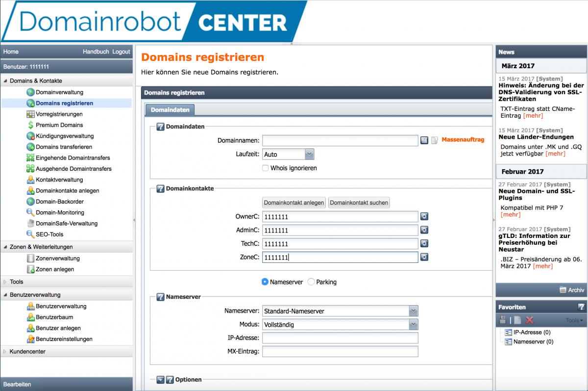This screenshot has height=391, width=588.
Task: Open Domainverwaltung globe icon in sidebar
Action: click(x=30, y=92)
